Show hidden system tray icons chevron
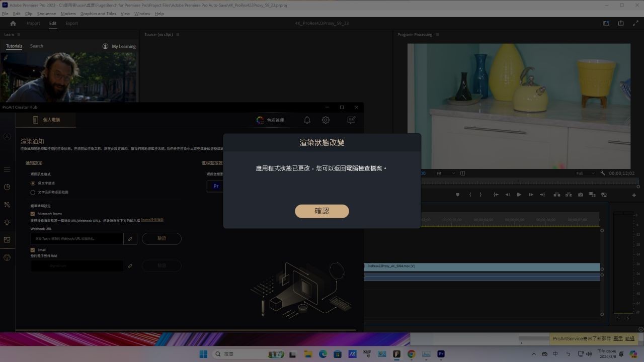 point(534,354)
